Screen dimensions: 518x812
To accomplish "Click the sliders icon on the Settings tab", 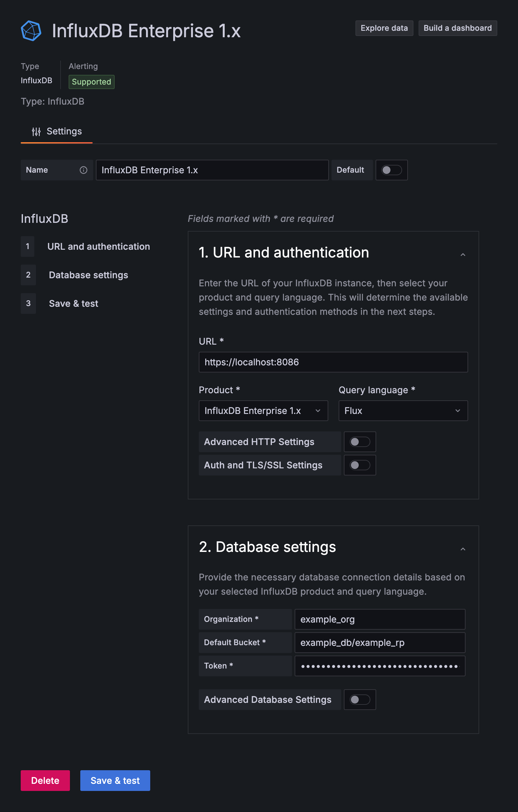I will 36,131.
